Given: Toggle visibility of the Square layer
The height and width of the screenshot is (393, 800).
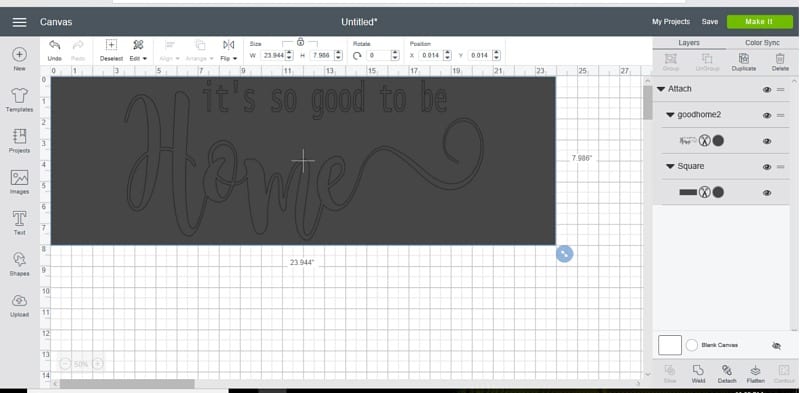Looking at the screenshot, I should (767, 167).
